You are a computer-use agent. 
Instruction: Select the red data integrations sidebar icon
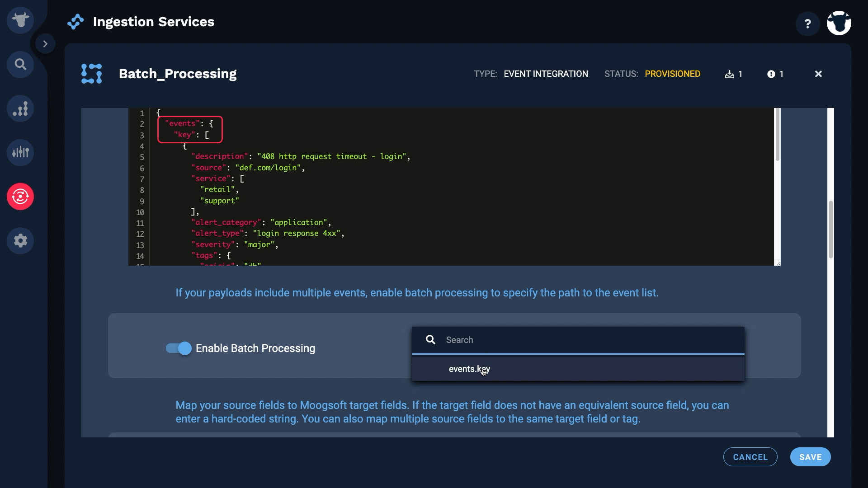(20, 197)
